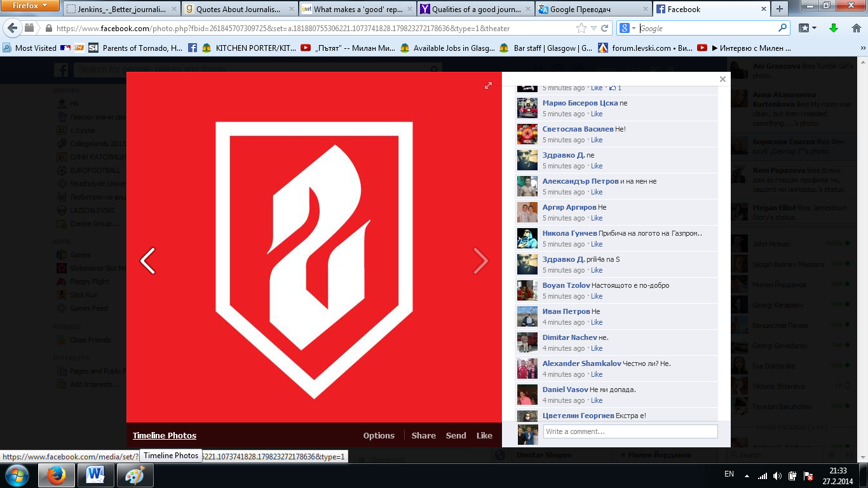The width and height of the screenshot is (868, 488).
Task: Open a new tab with plus
Action: (x=780, y=9)
